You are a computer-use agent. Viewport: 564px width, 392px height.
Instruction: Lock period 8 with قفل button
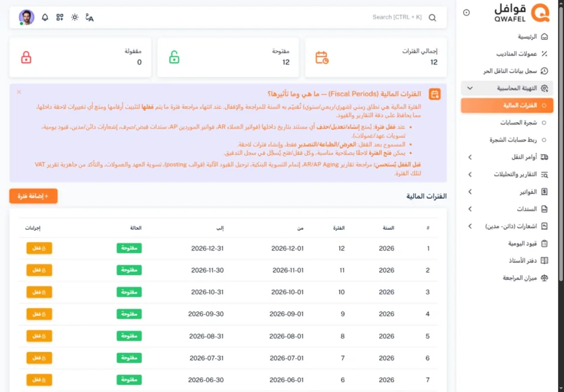39,336
